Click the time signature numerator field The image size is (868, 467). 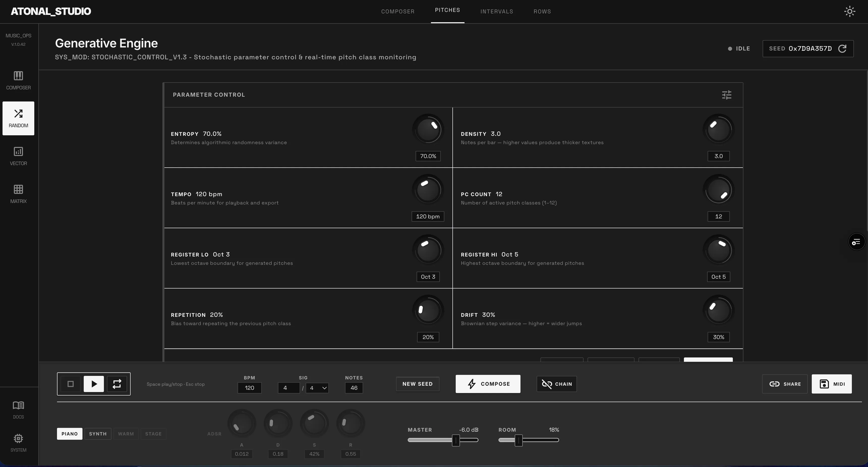(288, 388)
